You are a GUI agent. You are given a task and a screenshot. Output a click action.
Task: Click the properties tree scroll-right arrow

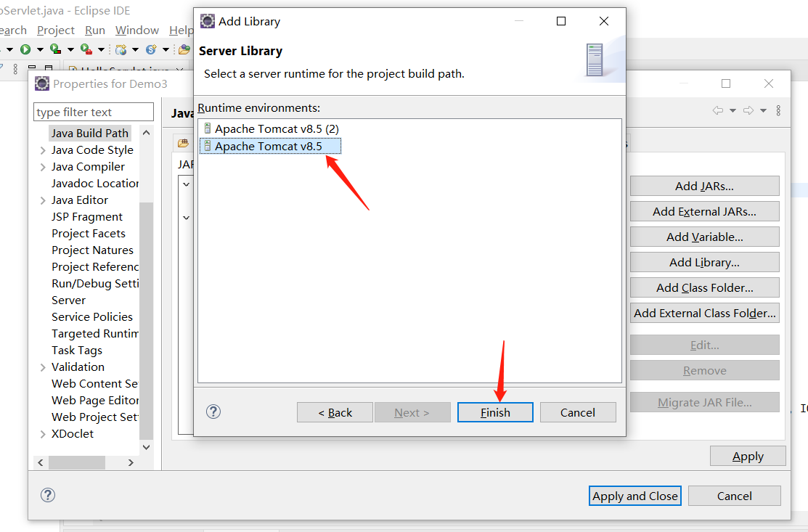(x=131, y=462)
